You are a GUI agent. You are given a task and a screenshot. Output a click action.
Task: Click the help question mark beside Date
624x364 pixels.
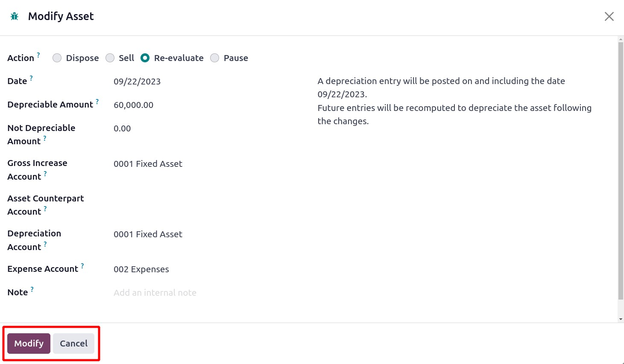click(31, 78)
